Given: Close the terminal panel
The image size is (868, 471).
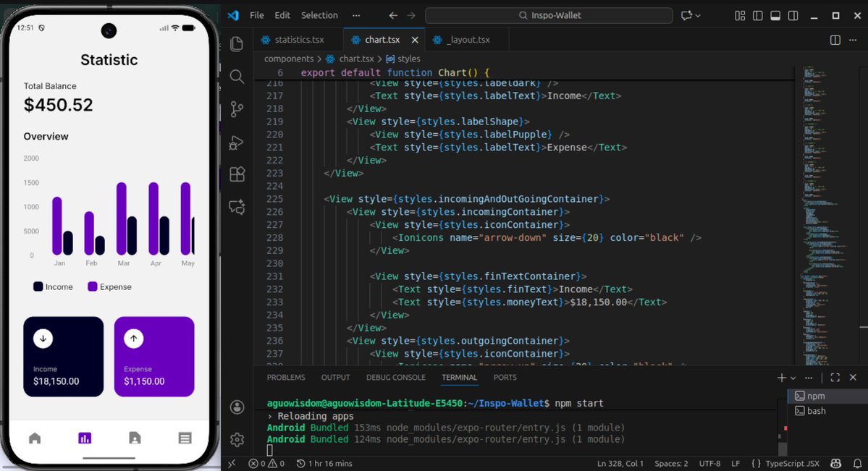Looking at the screenshot, I should coord(853,378).
